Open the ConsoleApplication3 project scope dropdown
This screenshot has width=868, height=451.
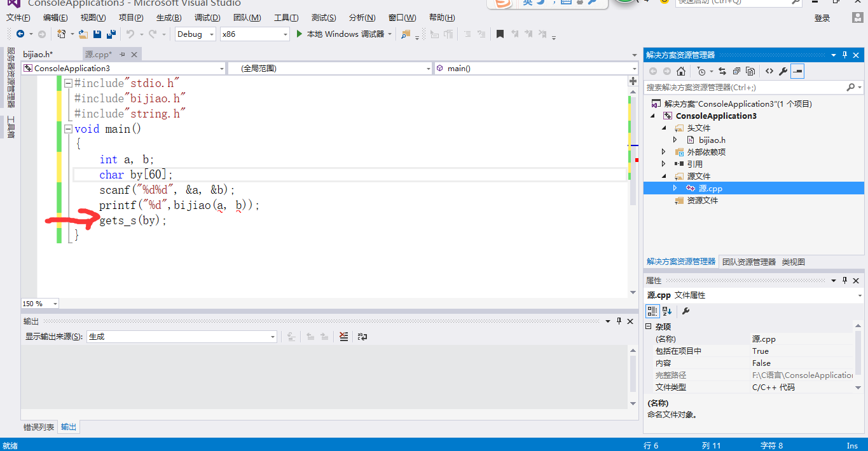pos(221,68)
